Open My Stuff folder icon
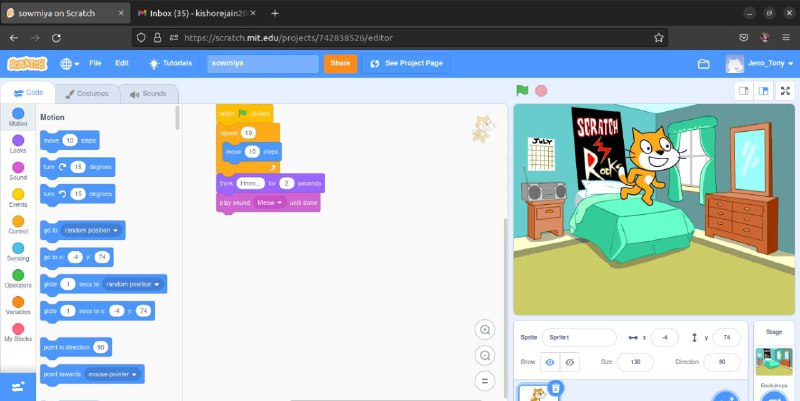Image resolution: width=800 pixels, height=401 pixels. click(x=704, y=63)
